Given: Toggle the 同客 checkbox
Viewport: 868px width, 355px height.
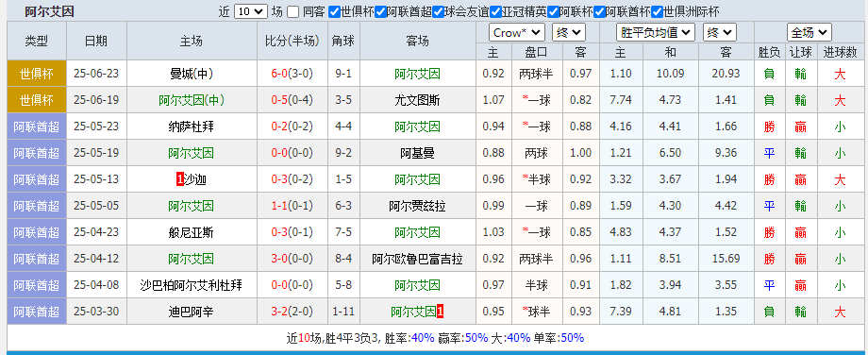Looking at the screenshot, I should 293,11.
